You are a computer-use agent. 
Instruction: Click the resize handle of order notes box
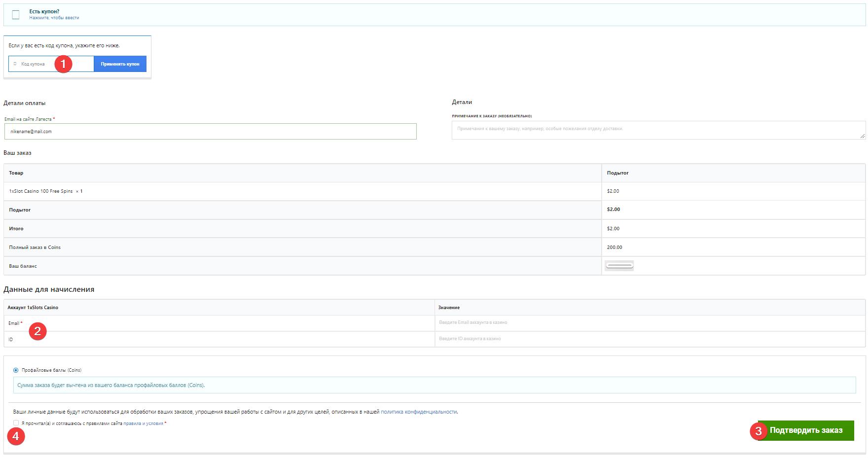coord(862,136)
